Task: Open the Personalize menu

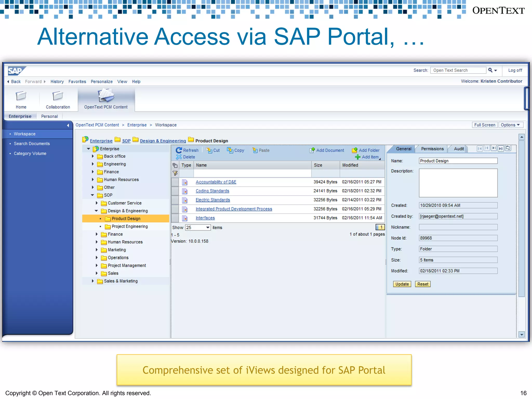Action: tap(102, 82)
